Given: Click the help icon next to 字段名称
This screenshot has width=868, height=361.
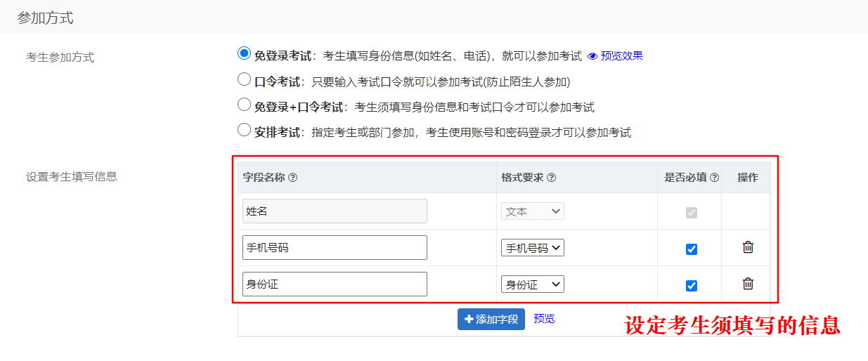Looking at the screenshot, I should click(293, 178).
